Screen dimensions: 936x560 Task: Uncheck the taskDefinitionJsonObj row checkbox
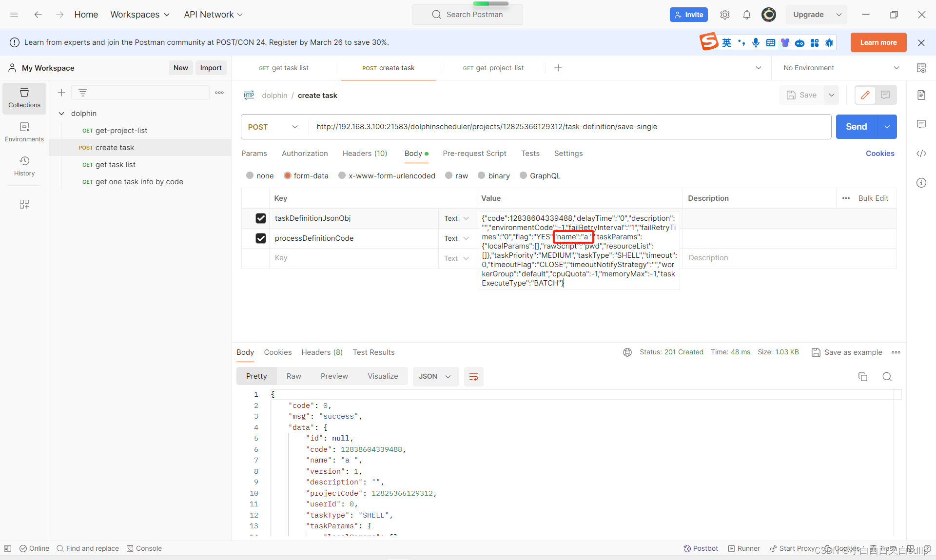point(261,218)
